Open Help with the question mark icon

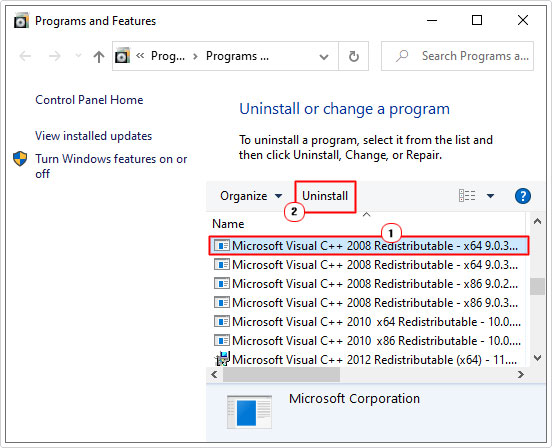point(522,196)
